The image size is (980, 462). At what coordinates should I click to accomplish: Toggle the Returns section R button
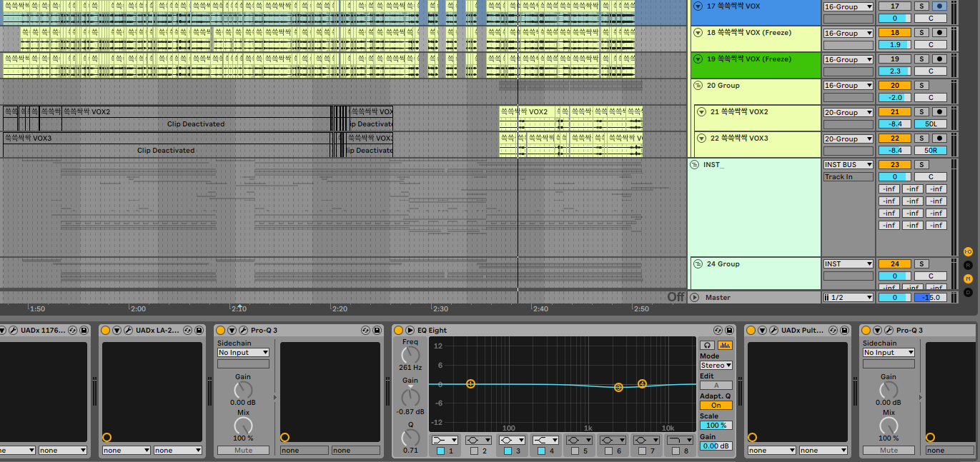[x=968, y=265]
